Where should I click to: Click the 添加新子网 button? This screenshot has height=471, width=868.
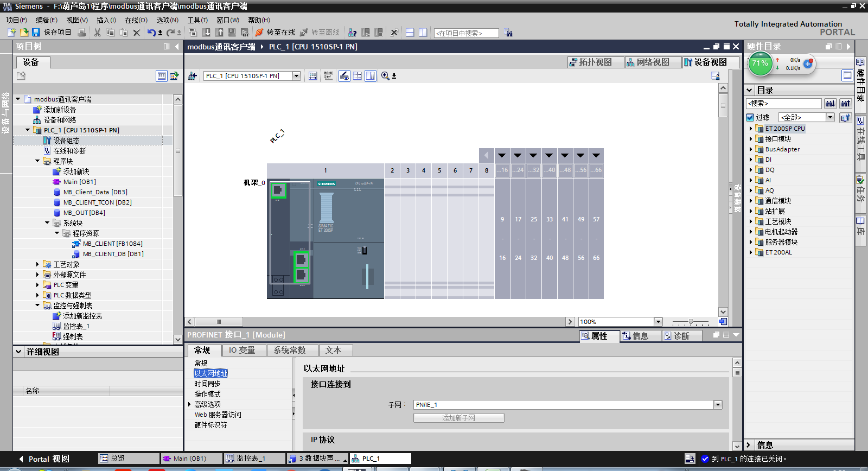[x=459, y=418]
